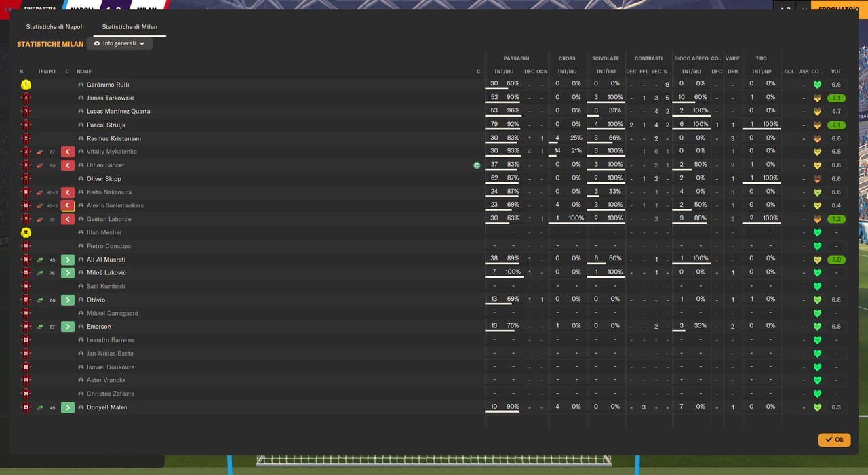Sort the table by the TEMPO column header
This screenshot has width=868, height=475.
coord(47,71)
